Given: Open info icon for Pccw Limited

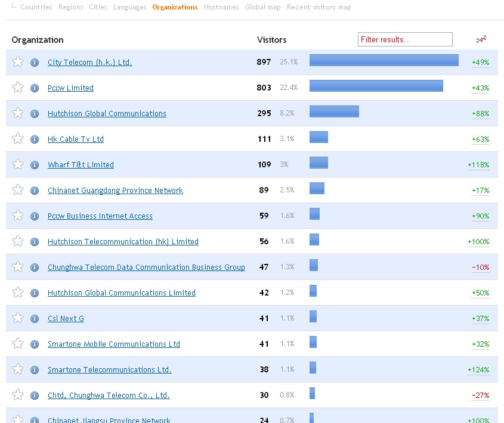Looking at the screenshot, I should [35, 88].
